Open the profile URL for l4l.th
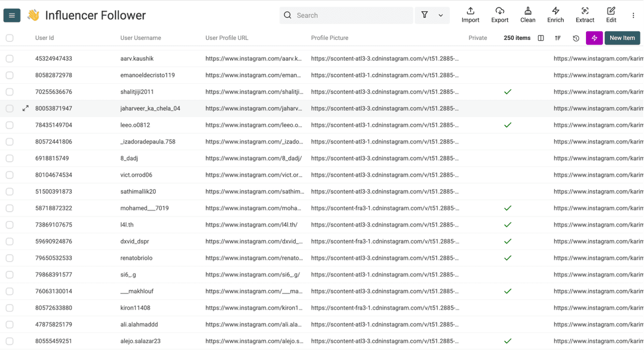 point(252,225)
